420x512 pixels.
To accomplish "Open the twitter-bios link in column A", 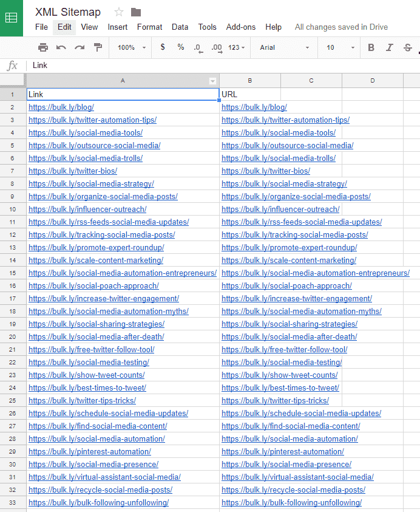I will point(73,171).
